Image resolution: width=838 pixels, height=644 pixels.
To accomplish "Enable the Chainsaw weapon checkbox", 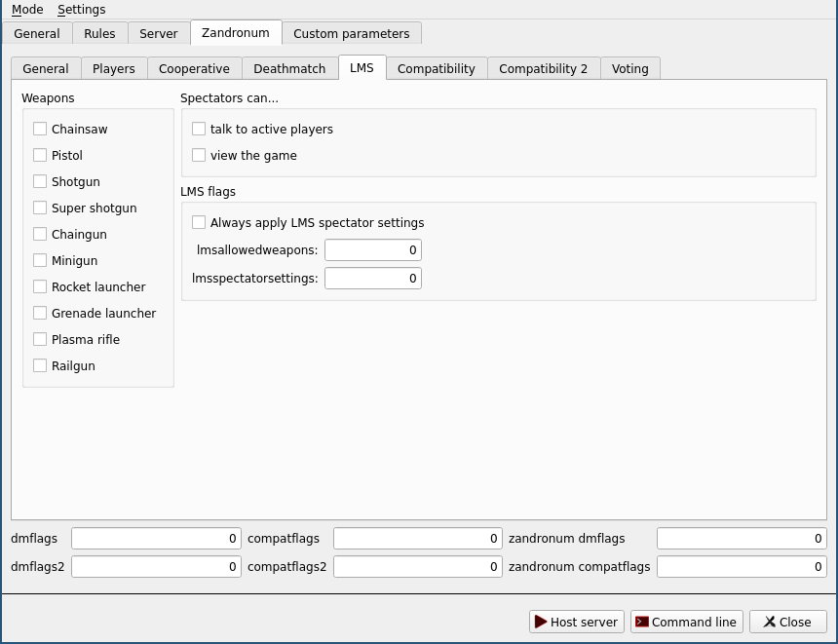I will (40, 129).
